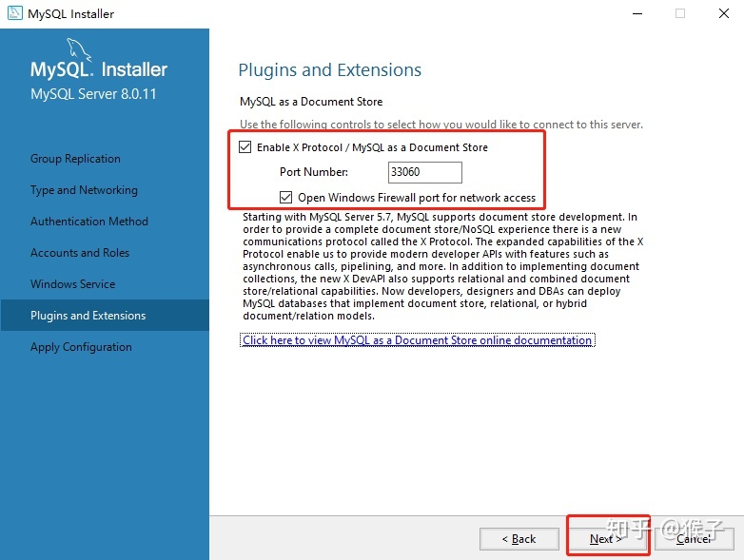Select Plugins and Extensions step
This screenshot has height=560, width=744.
click(x=105, y=315)
